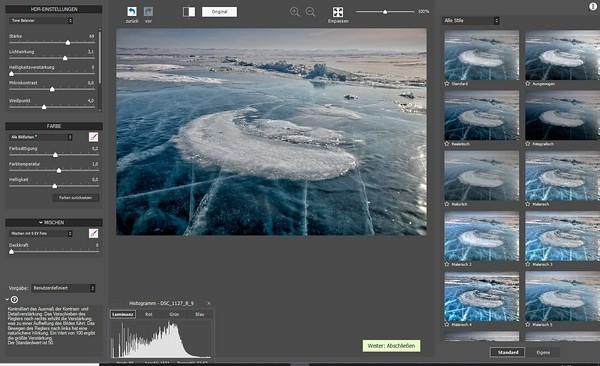Collapse the help text chevron
This screenshot has width=600, height=366.
click(7, 299)
